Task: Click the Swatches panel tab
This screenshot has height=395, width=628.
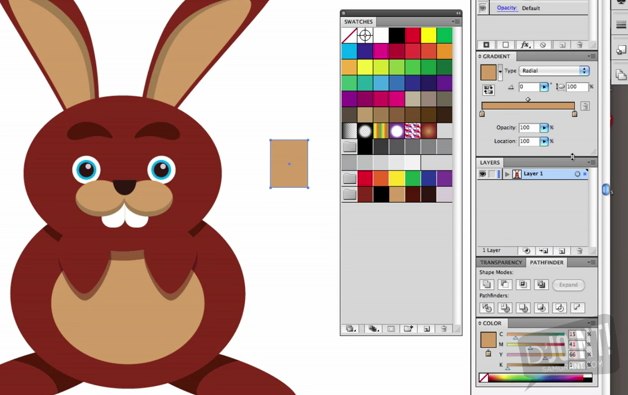Action: [x=358, y=22]
